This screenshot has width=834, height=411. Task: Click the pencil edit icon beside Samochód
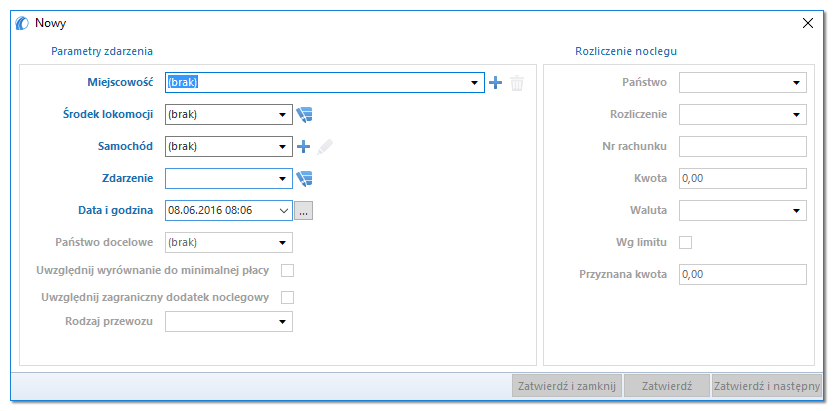click(324, 147)
